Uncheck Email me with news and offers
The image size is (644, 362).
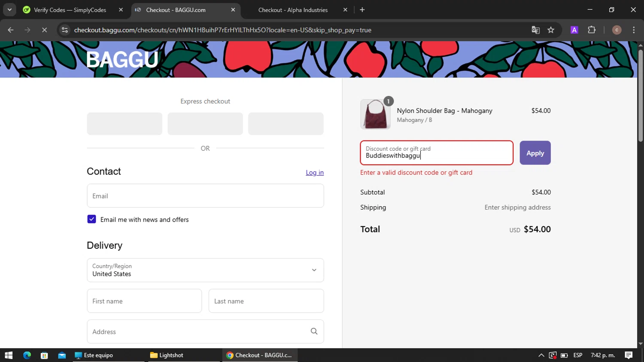pos(91,219)
